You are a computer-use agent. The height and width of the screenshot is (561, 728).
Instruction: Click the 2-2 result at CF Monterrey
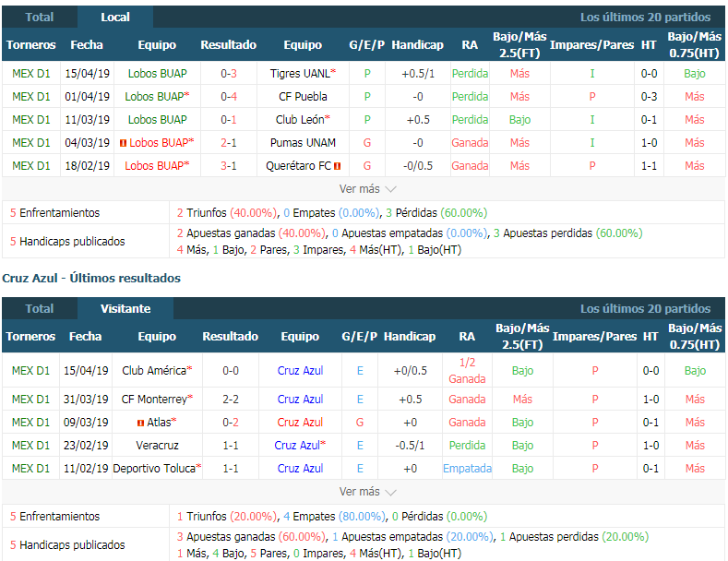click(231, 400)
